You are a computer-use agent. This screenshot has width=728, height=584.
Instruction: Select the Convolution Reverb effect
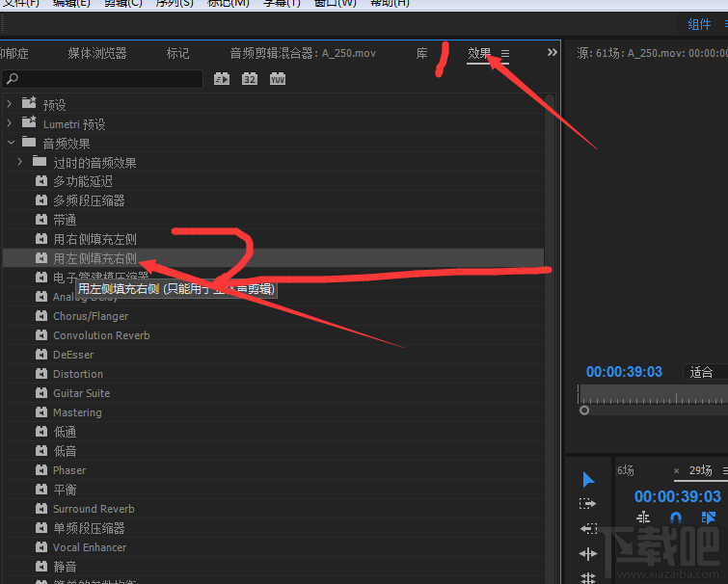pyautogui.click(x=101, y=335)
